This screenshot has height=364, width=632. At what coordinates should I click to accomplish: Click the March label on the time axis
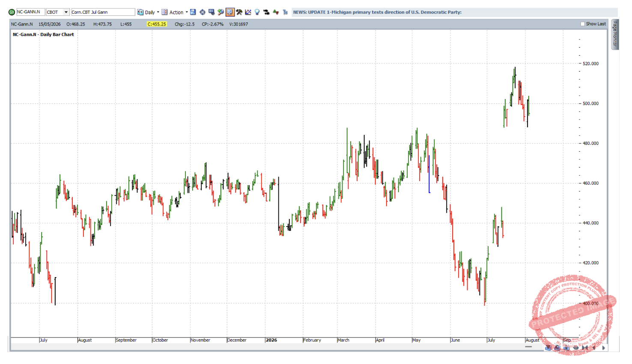343,340
